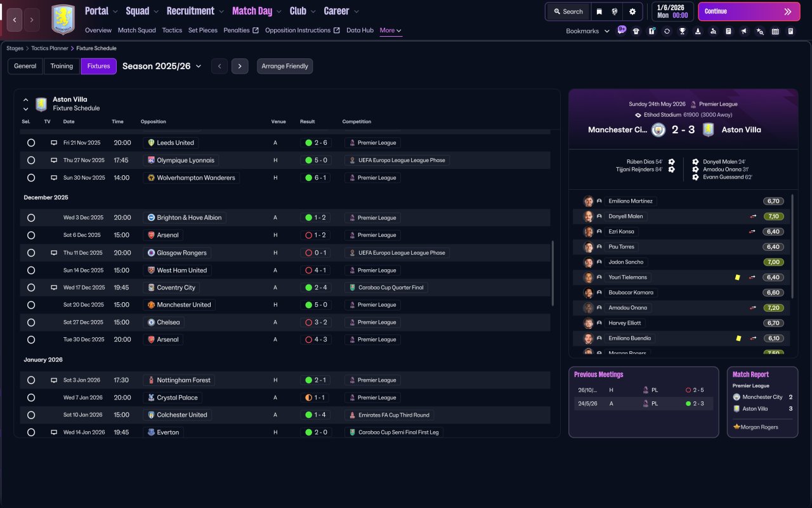Open the world globe icon in the top bar
The height and width of the screenshot is (508, 812).
coord(615,11)
